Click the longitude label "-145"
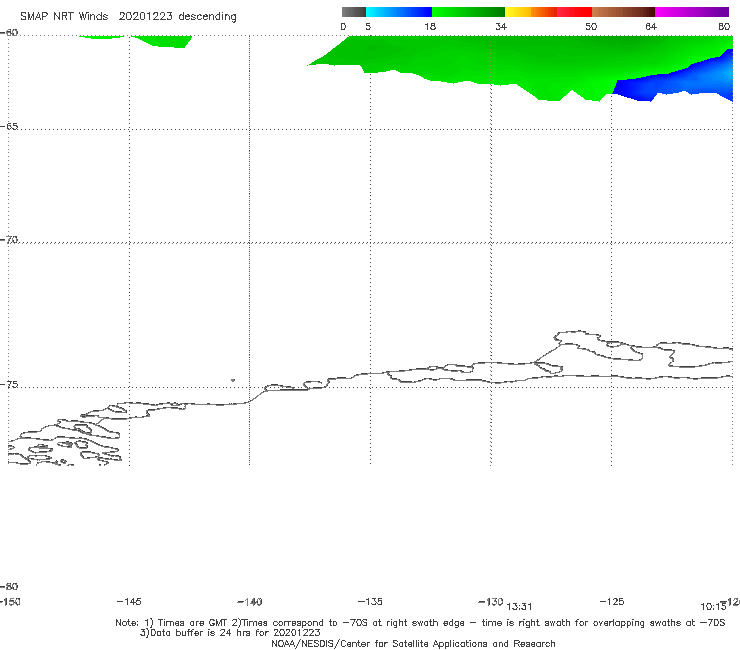 pos(129,601)
